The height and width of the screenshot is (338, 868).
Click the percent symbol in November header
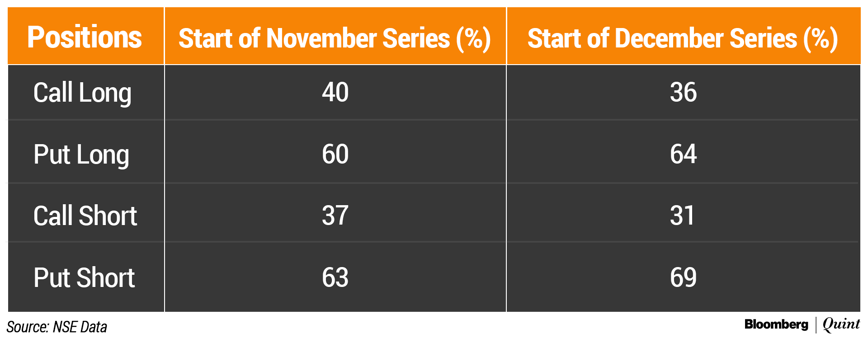[473, 38]
